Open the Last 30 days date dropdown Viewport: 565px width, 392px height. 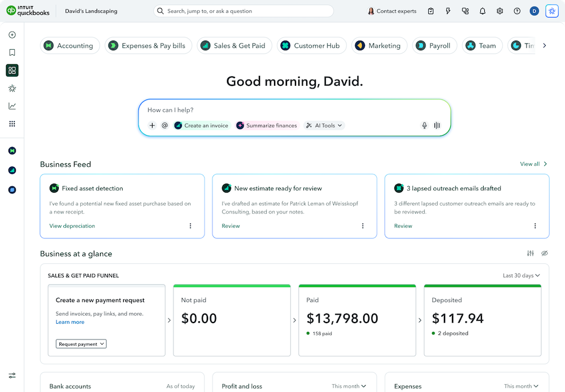pyautogui.click(x=521, y=275)
